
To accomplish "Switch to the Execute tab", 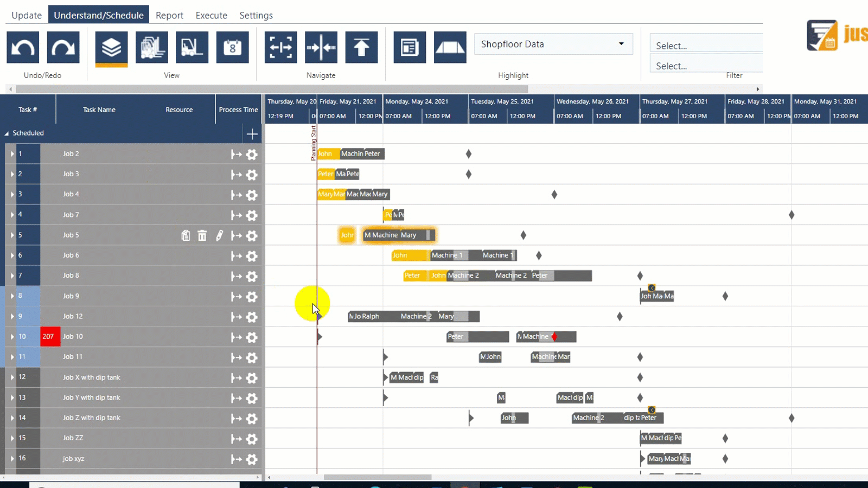I will tap(212, 15).
